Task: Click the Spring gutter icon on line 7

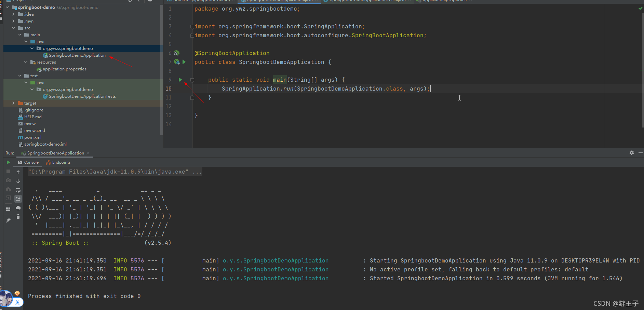Action: pyautogui.click(x=177, y=62)
